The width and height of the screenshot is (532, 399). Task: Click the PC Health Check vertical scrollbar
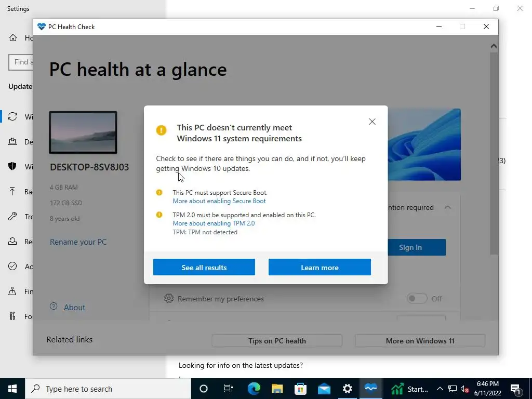click(x=494, y=153)
